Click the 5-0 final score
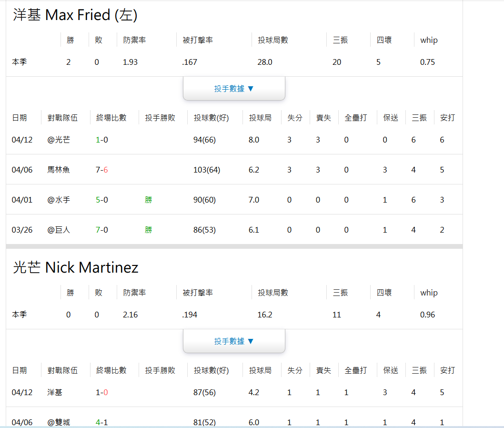504x428 pixels. tap(102, 200)
